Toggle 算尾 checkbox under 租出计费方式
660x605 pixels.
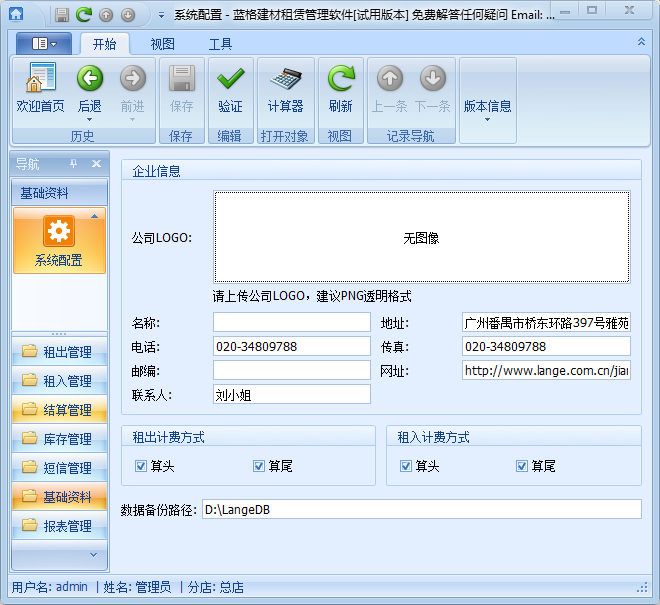click(x=259, y=466)
